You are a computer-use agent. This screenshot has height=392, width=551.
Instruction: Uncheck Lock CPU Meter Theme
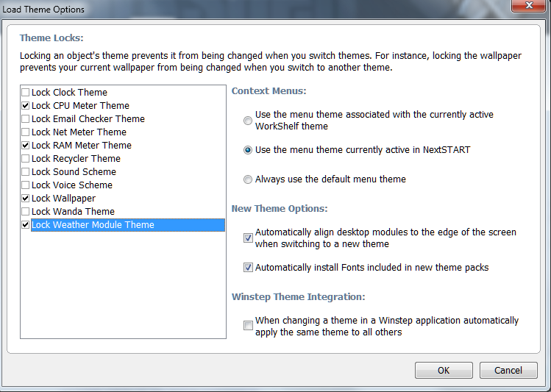click(26, 106)
